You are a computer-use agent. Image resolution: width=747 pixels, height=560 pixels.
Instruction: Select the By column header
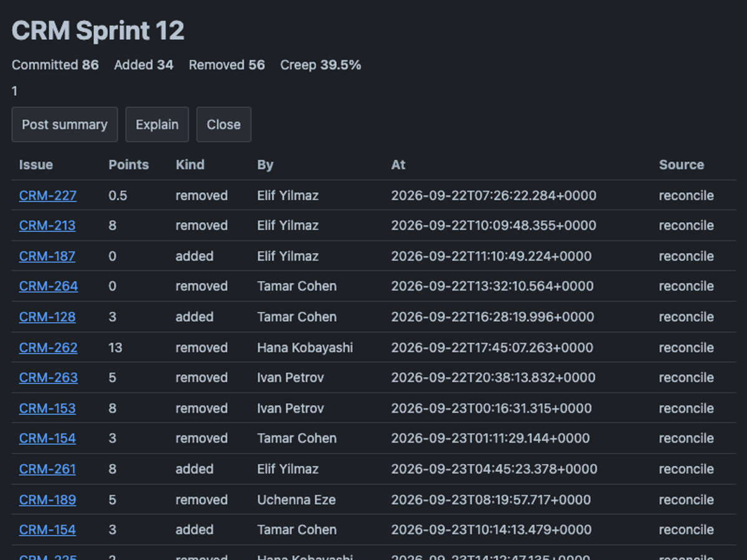pos(265,165)
